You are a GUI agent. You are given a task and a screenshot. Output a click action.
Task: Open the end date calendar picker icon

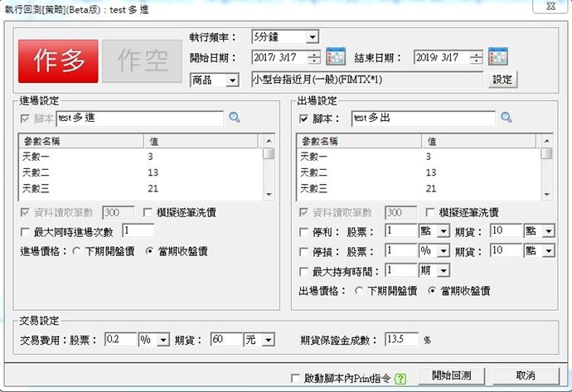point(497,57)
